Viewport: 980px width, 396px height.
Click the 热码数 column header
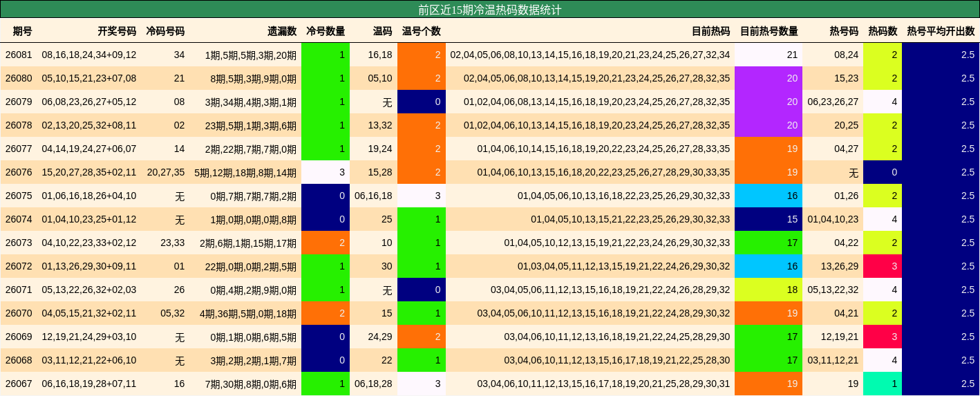tap(883, 31)
